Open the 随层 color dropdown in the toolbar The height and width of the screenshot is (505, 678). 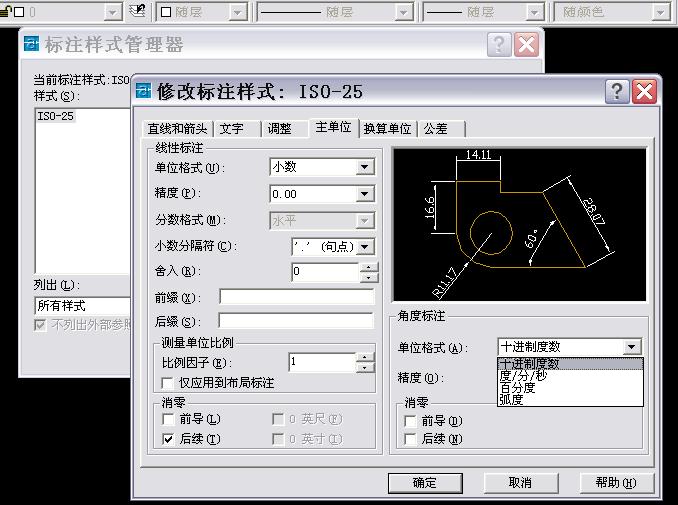tap(237, 12)
